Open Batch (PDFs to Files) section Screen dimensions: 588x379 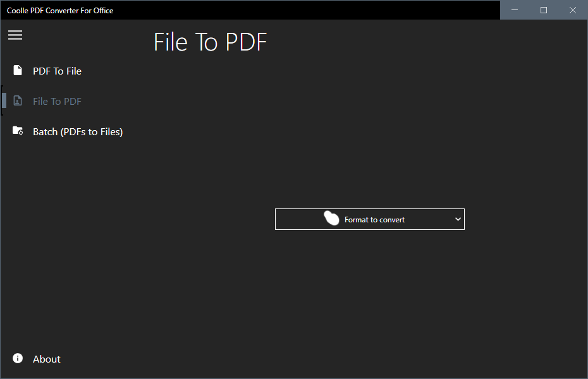pos(77,132)
